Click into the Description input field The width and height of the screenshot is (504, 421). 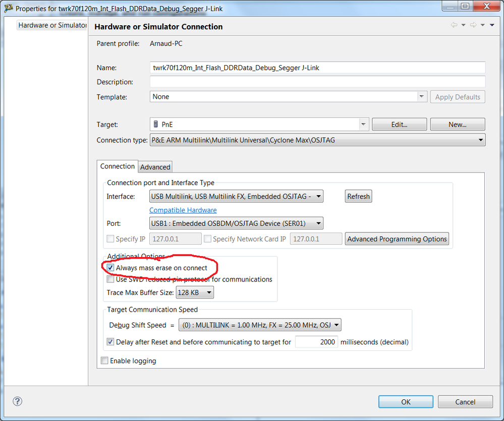[x=317, y=82]
